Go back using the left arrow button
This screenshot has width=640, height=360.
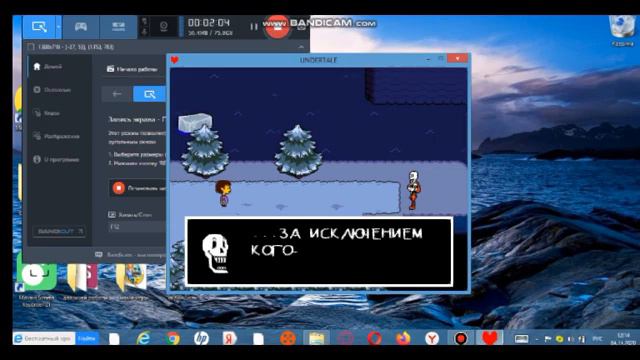(117, 94)
